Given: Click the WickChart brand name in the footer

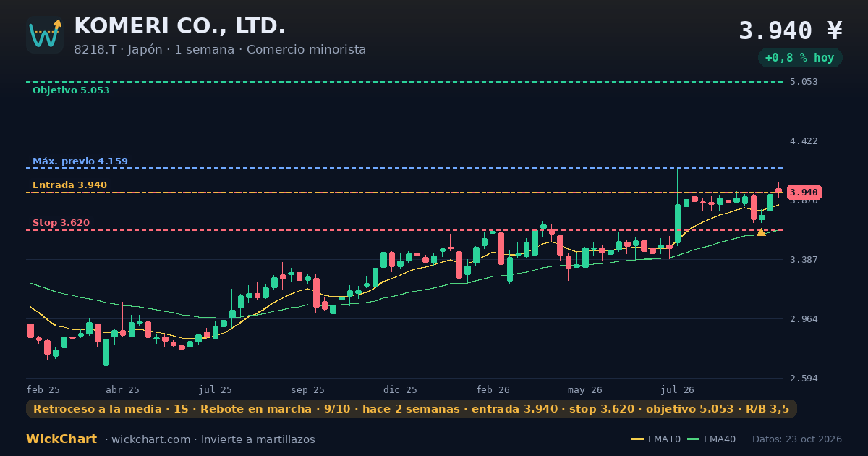Looking at the screenshot, I should click(61, 439).
